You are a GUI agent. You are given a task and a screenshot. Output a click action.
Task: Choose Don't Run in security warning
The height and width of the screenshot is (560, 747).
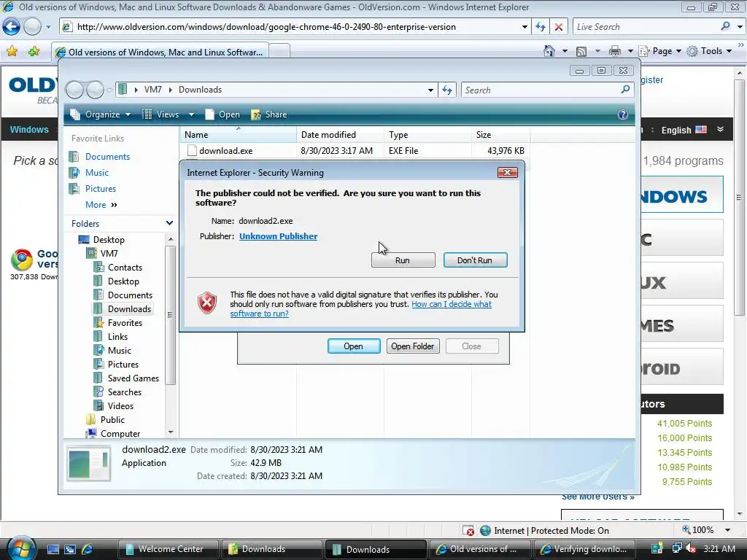(x=475, y=260)
